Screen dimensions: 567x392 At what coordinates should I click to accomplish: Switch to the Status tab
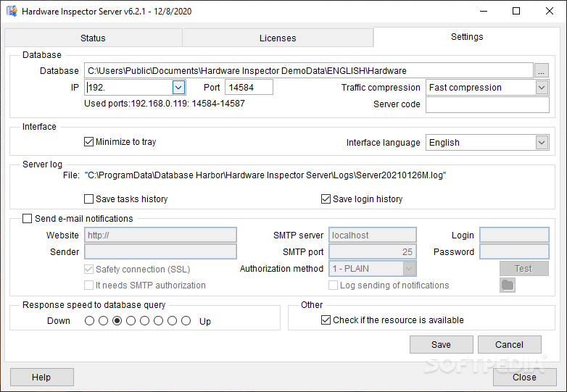click(x=93, y=38)
